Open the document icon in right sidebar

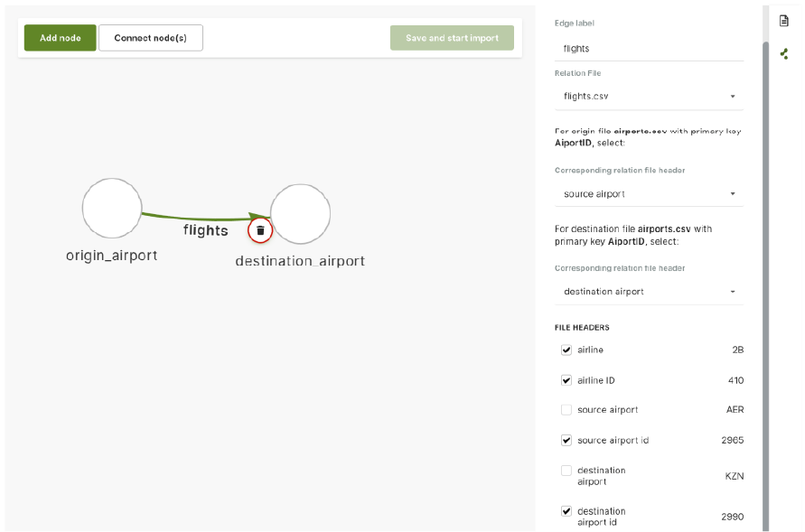coord(783,21)
